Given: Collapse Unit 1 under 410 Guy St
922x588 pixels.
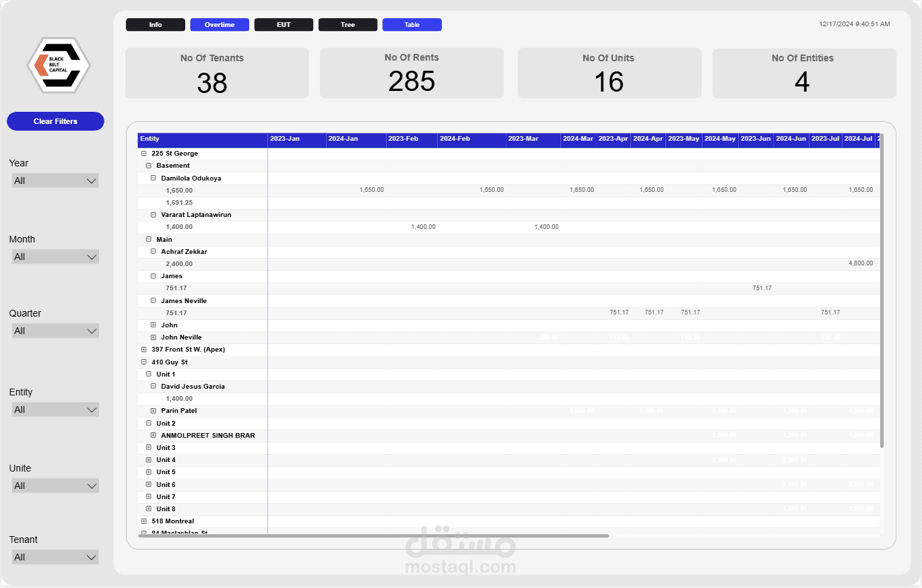Looking at the screenshot, I should 148,374.
